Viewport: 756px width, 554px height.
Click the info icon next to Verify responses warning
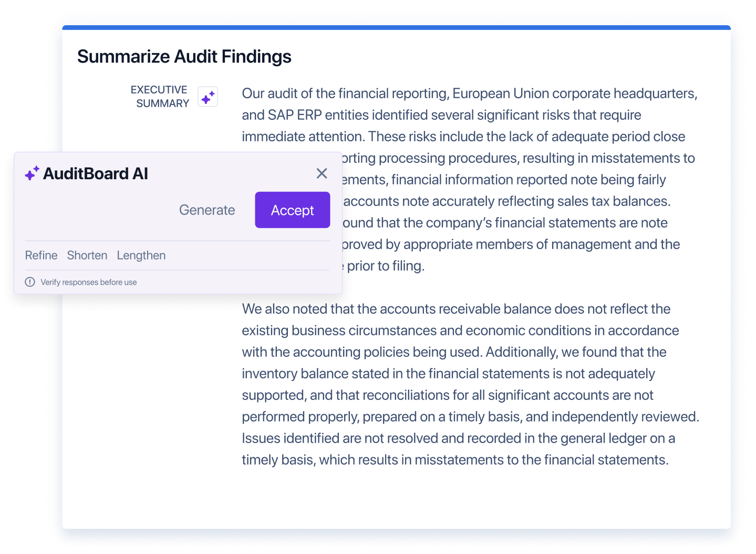tap(30, 282)
